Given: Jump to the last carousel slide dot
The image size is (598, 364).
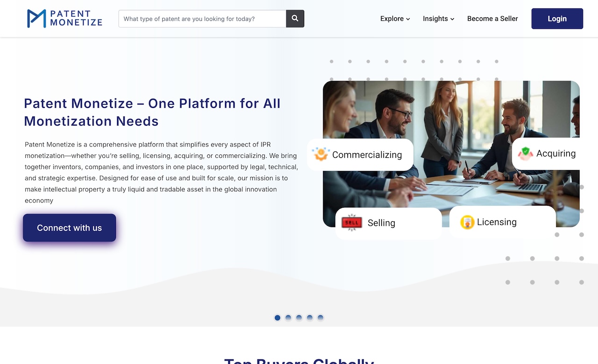Looking at the screenshot, I should point(320,317).
